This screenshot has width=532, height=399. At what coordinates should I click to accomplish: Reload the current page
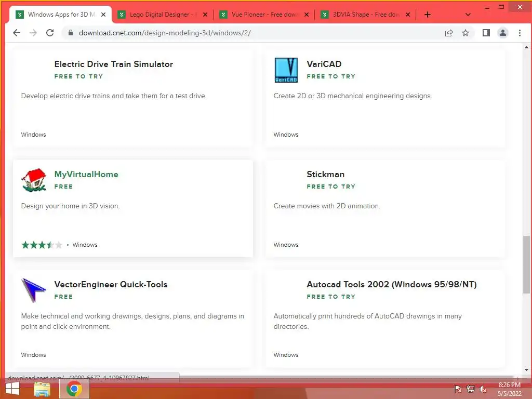(x=50, y=33)
